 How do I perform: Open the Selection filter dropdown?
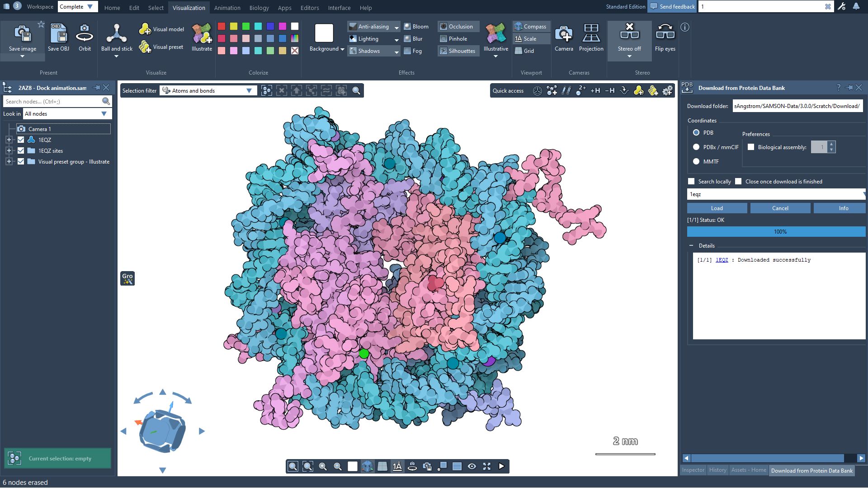point(208,91)
